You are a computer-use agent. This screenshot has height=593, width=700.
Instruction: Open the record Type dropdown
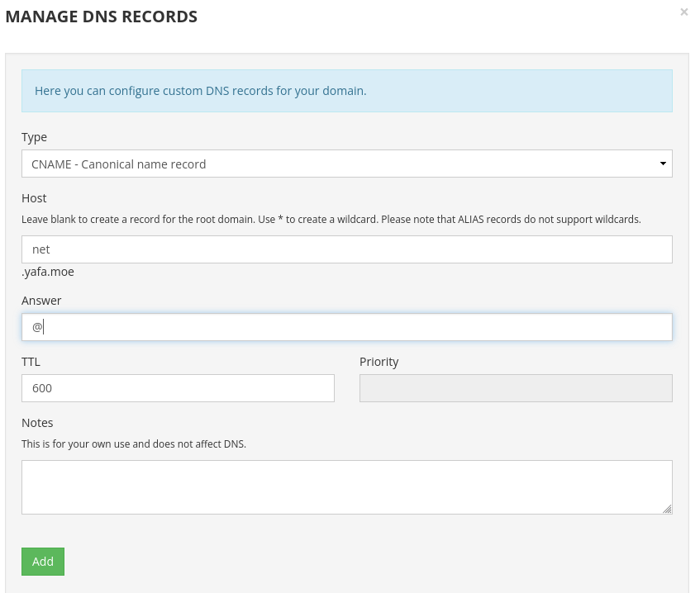pos(347,164)
